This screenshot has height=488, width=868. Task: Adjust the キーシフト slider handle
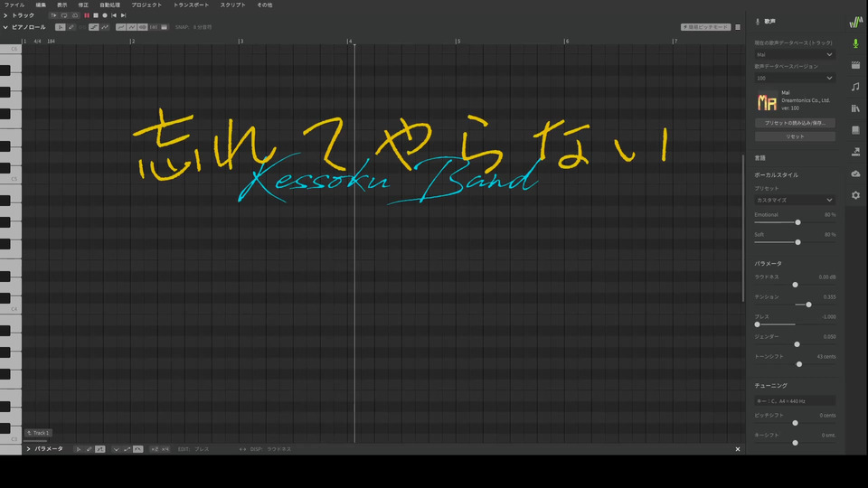795,443
